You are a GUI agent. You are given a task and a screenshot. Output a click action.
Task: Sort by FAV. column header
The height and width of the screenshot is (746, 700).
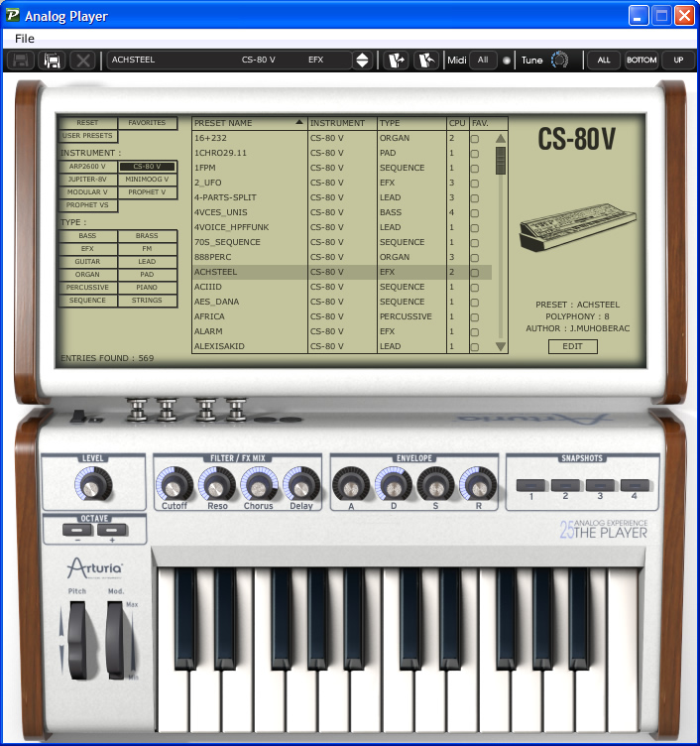(x=489, y=123)
